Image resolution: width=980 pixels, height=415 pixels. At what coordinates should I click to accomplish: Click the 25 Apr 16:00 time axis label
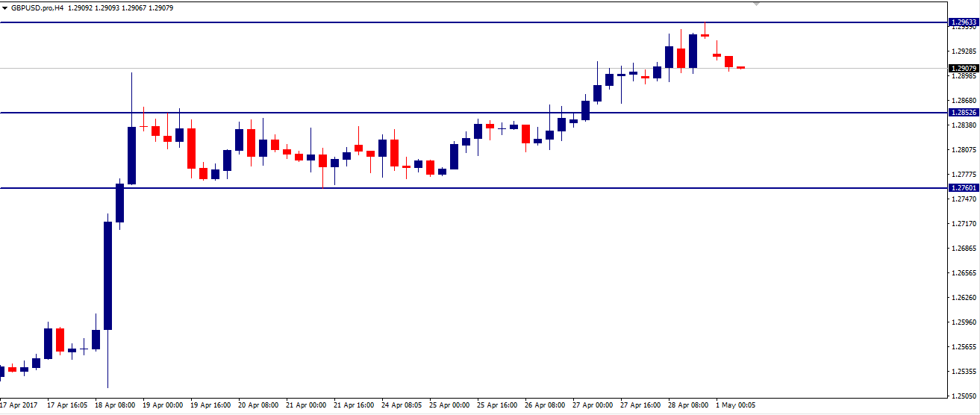point(498,405)
